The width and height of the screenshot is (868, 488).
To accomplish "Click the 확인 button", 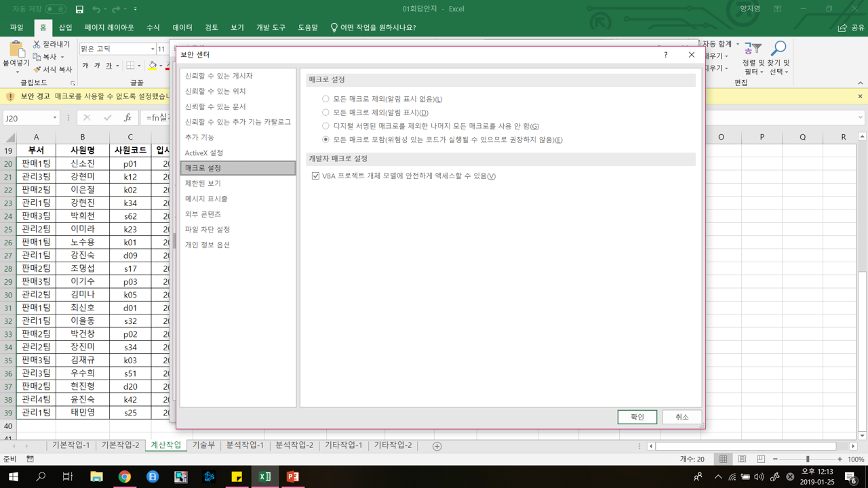I will click(x=637, y=417).
